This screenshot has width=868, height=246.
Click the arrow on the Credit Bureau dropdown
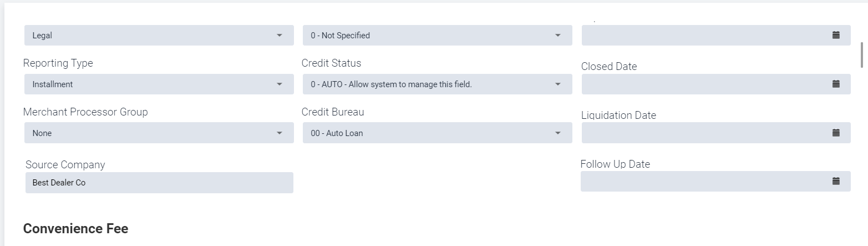click(x=557, y=133)
